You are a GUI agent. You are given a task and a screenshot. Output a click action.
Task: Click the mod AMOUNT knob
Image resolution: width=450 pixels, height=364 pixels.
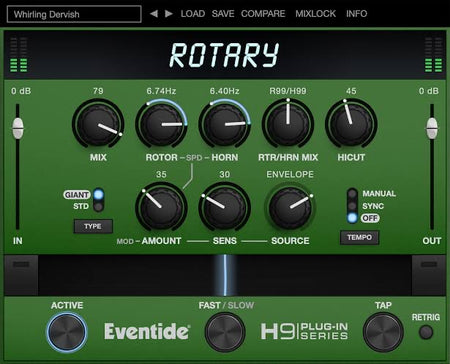click(161, 207)
